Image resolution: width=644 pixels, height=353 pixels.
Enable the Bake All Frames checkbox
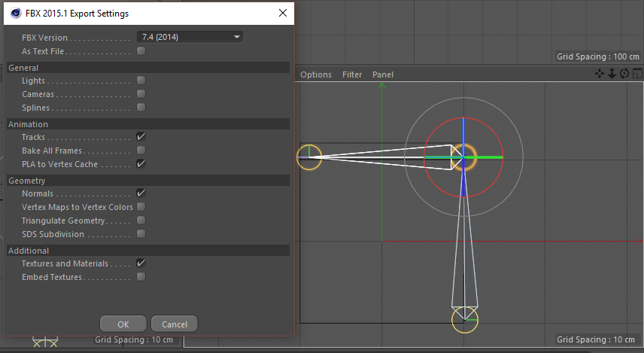pyautogui.click(x=141, y=150)
